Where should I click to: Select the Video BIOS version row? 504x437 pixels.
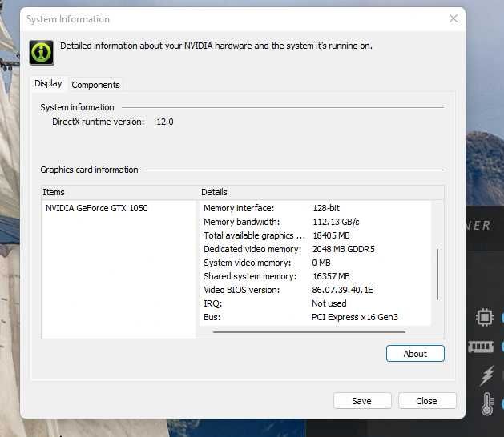(x=316, y=290)
